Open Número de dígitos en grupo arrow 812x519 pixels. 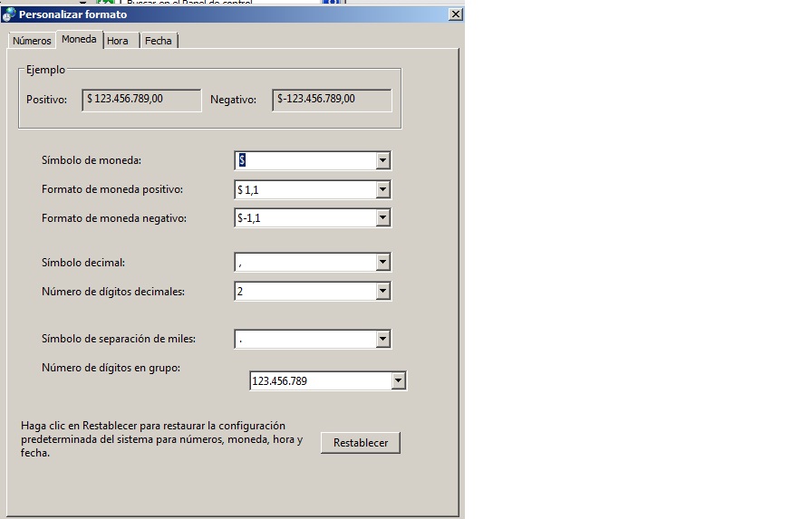(x=398, y=381)
